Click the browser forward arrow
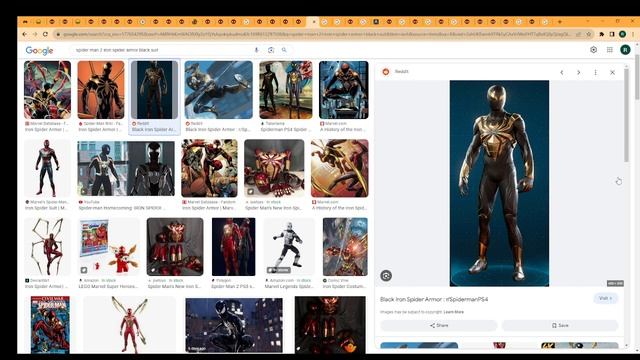 coord(35,34)
